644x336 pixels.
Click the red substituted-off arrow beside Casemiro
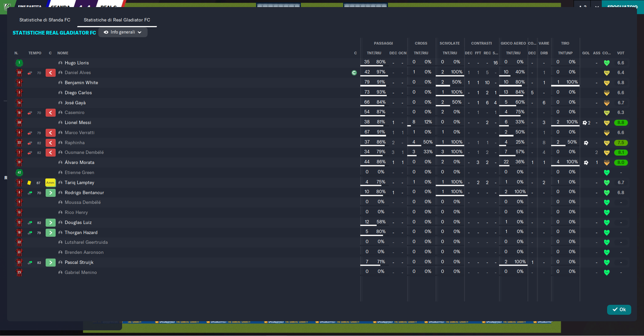click(50, 113)
